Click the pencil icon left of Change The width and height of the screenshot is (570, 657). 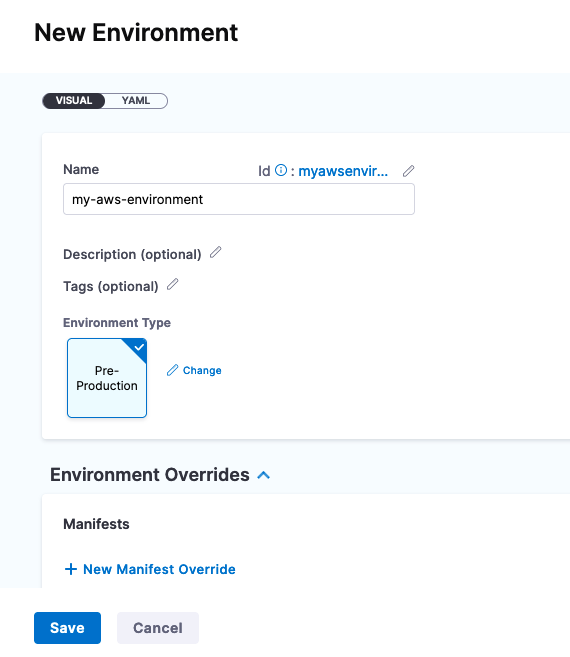[172, 370]
